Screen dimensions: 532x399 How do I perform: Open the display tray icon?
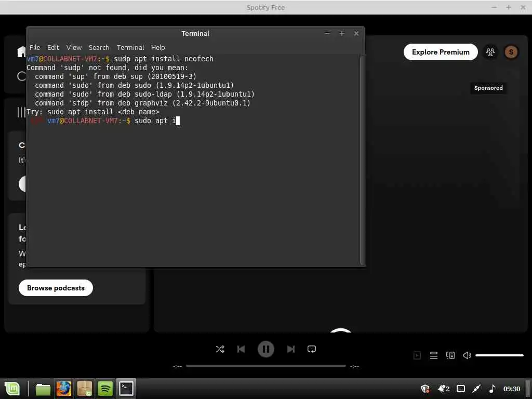coord(461,389)
